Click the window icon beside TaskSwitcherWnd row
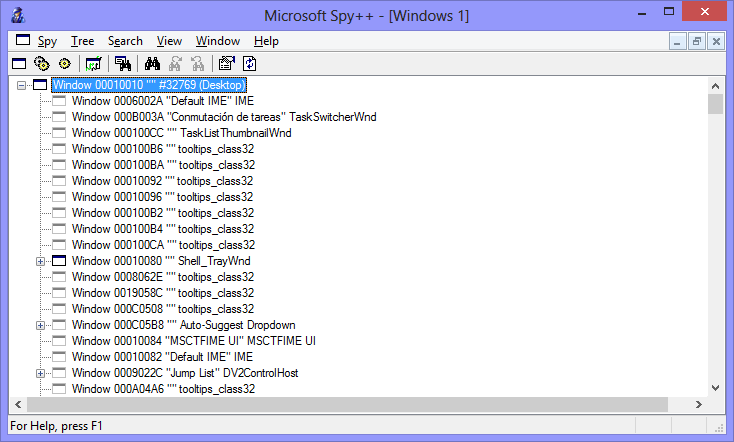734x442 pixels. click(59, 117)
